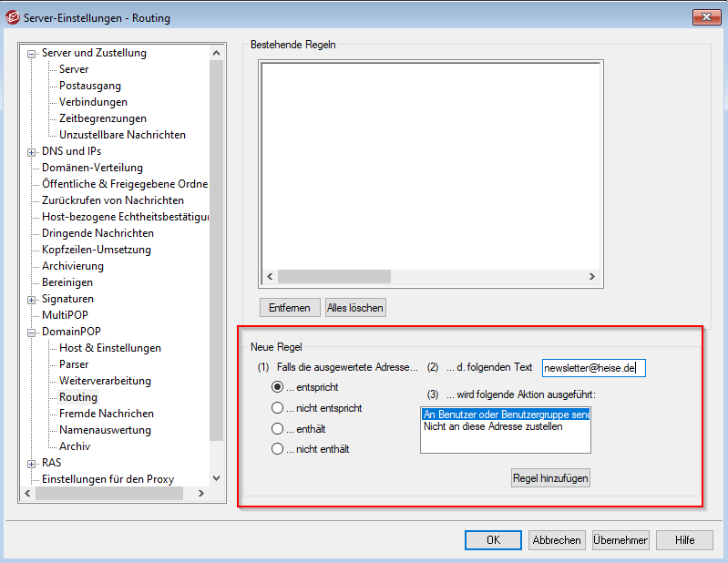Select 'Weiterverarbeitung' under DomainPOP
The image size is (728, 563).
105,381
